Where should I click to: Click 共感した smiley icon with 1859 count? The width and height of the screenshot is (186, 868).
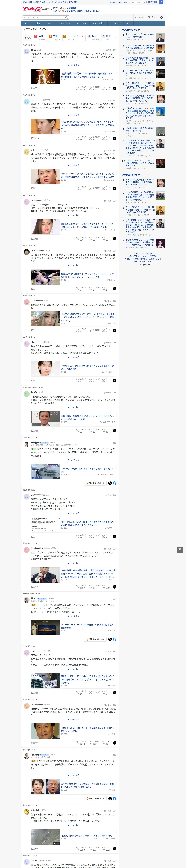pyautogui.click(x=77, y=88)
